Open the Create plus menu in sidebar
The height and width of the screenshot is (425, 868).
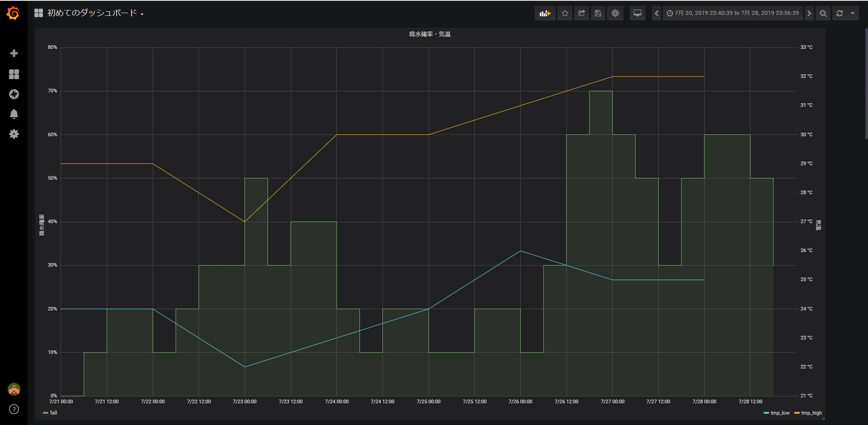tap(14, 53)
